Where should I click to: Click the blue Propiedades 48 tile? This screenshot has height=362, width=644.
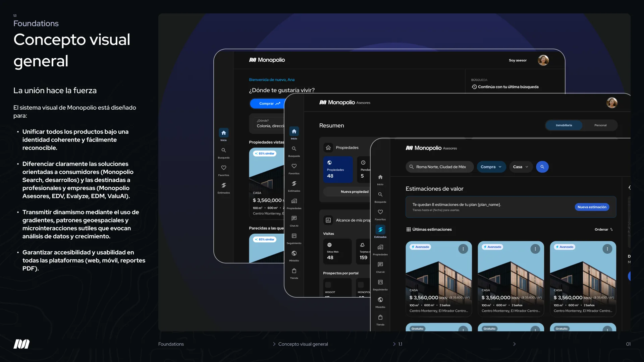[338, 170]
